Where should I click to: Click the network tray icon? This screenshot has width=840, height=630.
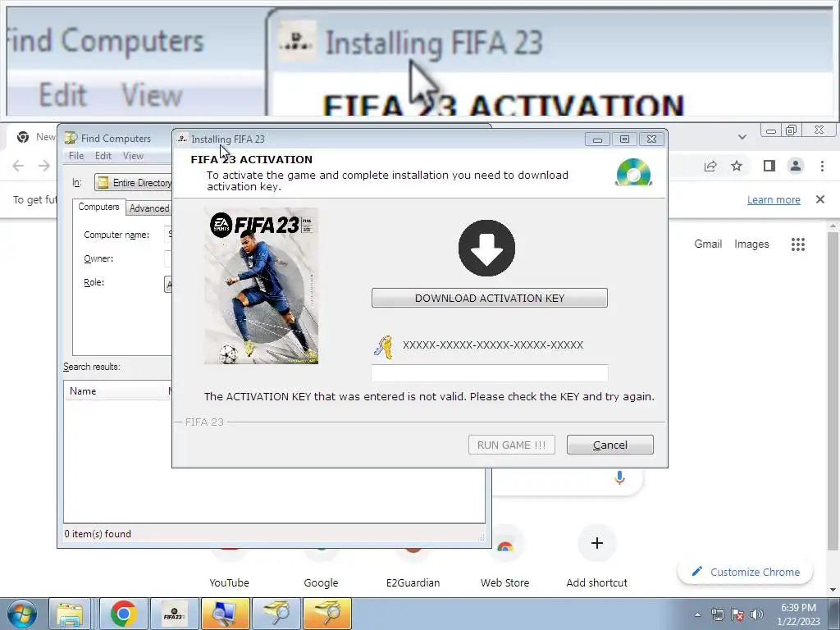[717, 614]
